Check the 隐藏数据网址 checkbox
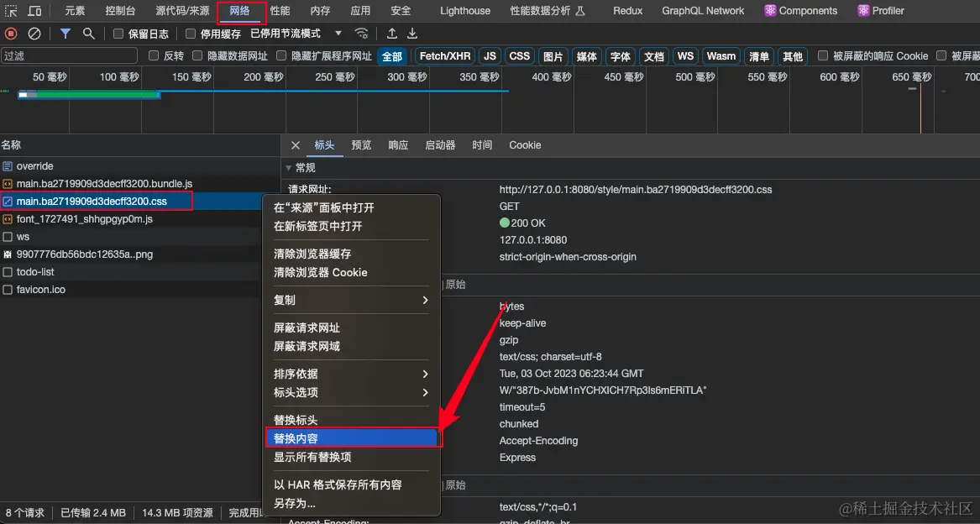 pyautogui.click(x=197, y=55)
